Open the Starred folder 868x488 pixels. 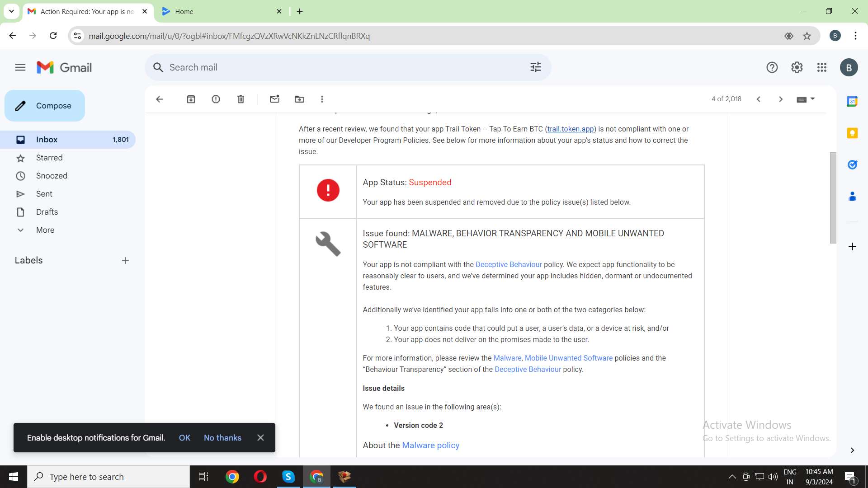click(49, 158)
